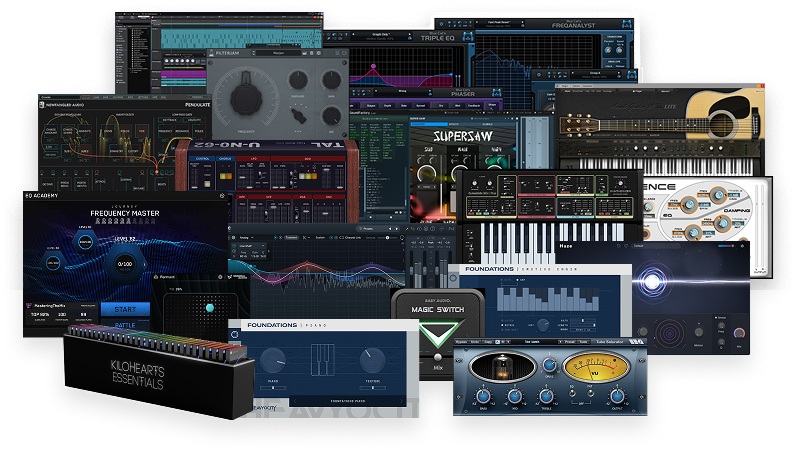Click the large white-ring knob in Supersaw
Image resolution: width=797 pixels, height=454 pixels.
[x=426, y=174]
